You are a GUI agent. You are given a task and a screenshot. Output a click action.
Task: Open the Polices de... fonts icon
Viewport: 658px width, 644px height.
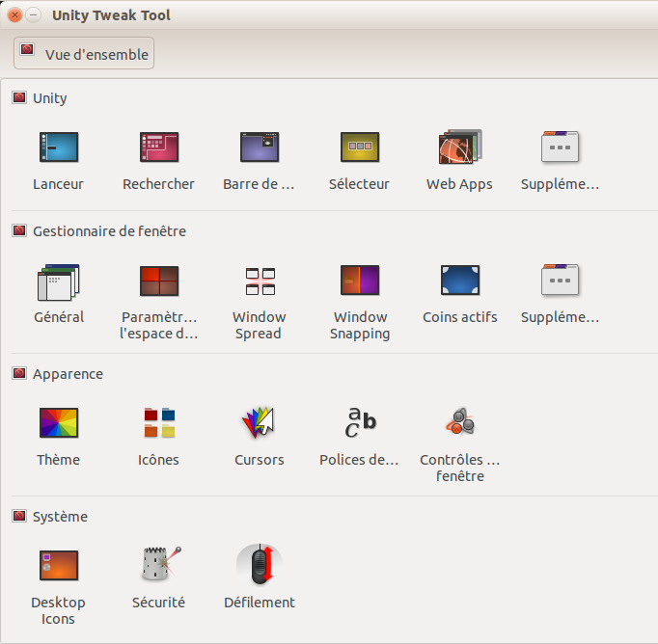(360, 422)
